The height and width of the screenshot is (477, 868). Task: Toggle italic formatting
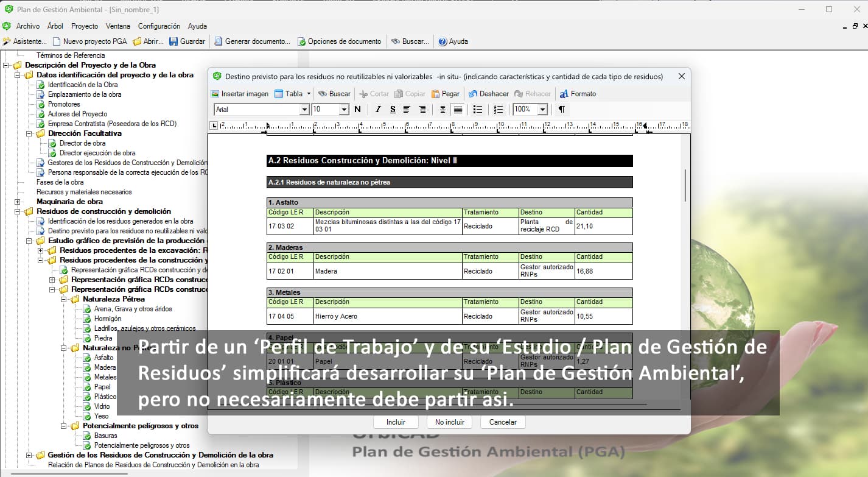click(378, 110)
